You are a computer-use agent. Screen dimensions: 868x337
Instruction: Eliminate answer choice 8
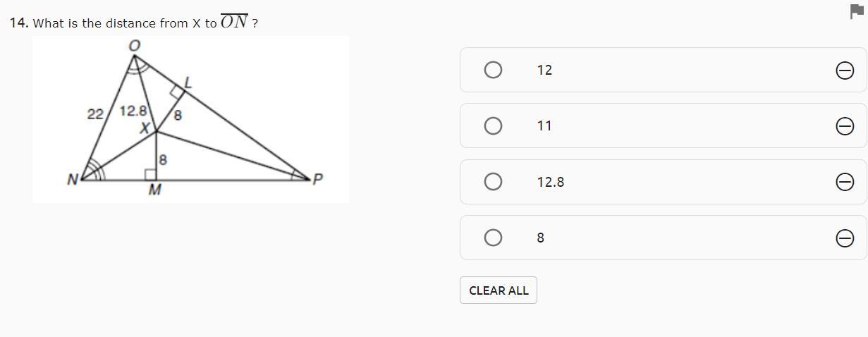tap(844, 238)
